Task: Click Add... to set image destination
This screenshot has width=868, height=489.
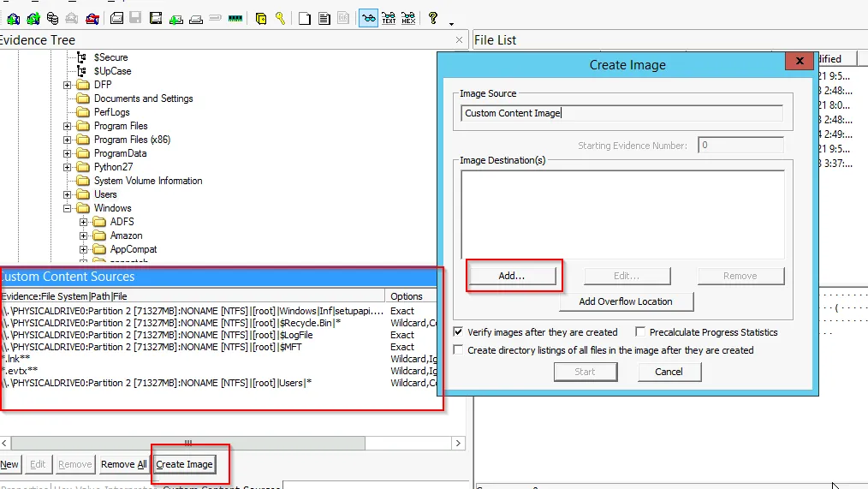Action: coord(511,276)
